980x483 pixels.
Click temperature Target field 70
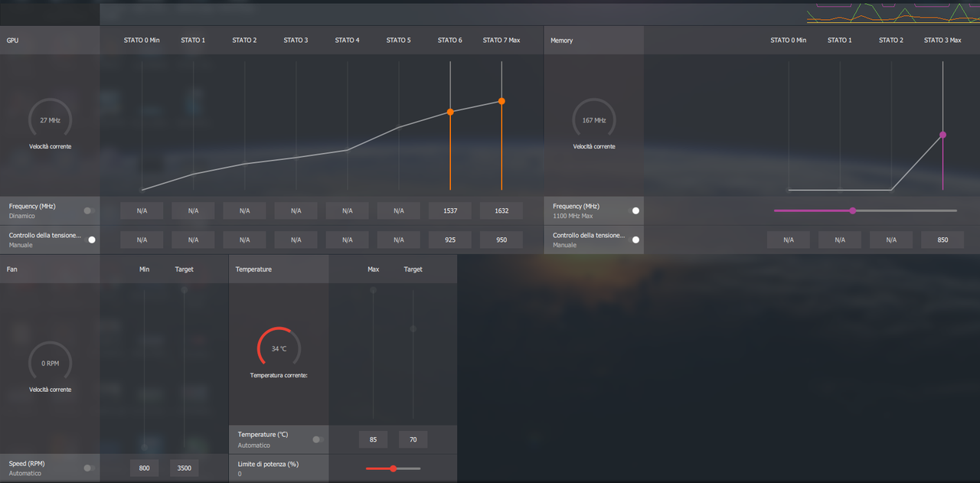pyautogui.click(x=413, y=439)
